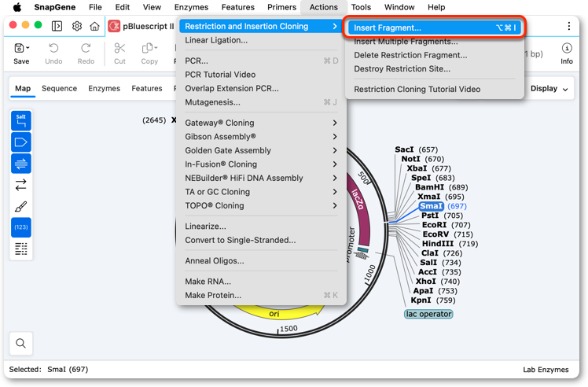Open the Primers menu

click(281, 7)
